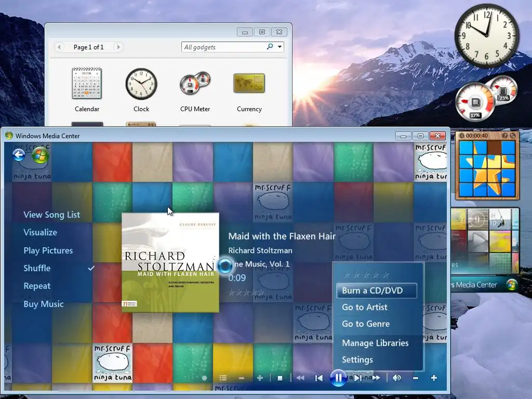Open Manage Libraries from context menu
The height and width of the screenshot is (399, 532).
click(x=375, y=343)
